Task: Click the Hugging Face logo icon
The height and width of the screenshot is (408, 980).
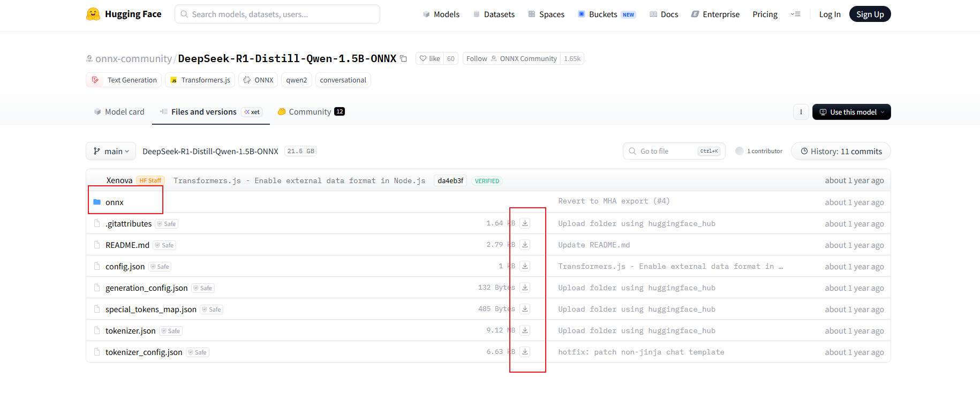Action: [93, 14]
